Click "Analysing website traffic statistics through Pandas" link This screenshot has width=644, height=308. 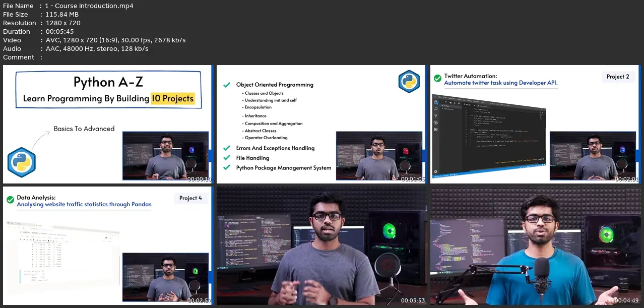pos(84,205)
